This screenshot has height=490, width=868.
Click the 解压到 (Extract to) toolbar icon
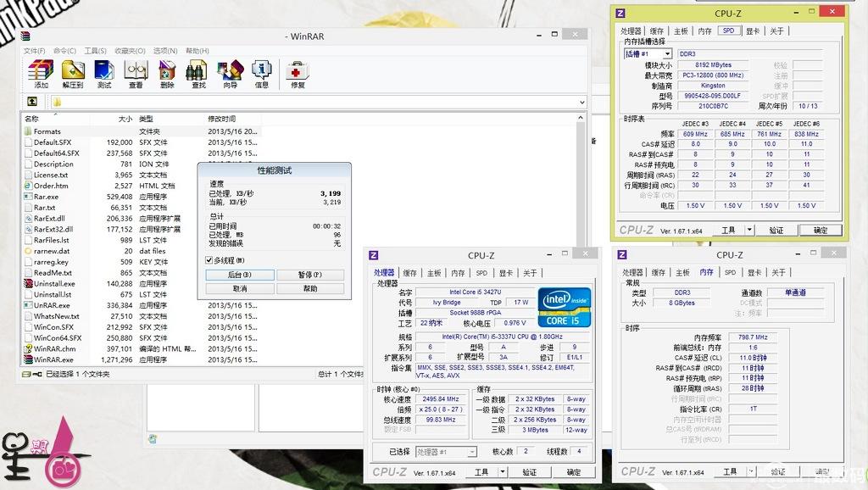pos(73,75)
